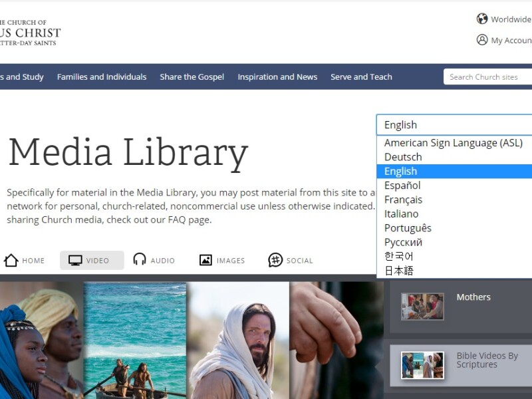The image size is (532, 399).
Task: Click the Social hashtag icon
Action: [x=275, y=260]
